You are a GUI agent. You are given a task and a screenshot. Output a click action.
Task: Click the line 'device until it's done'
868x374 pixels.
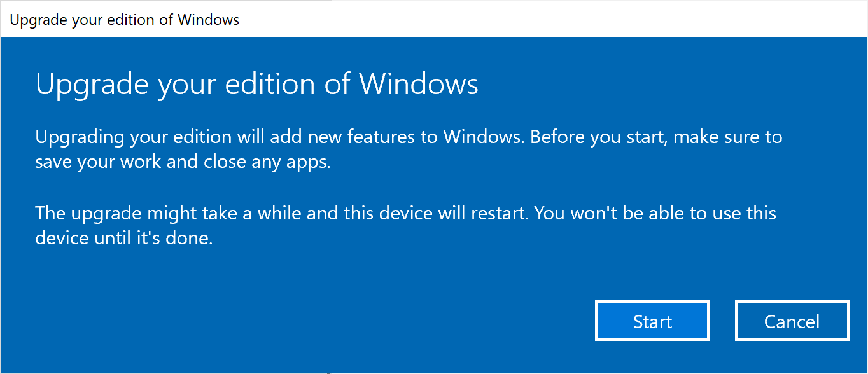click(x=123, y=238)
